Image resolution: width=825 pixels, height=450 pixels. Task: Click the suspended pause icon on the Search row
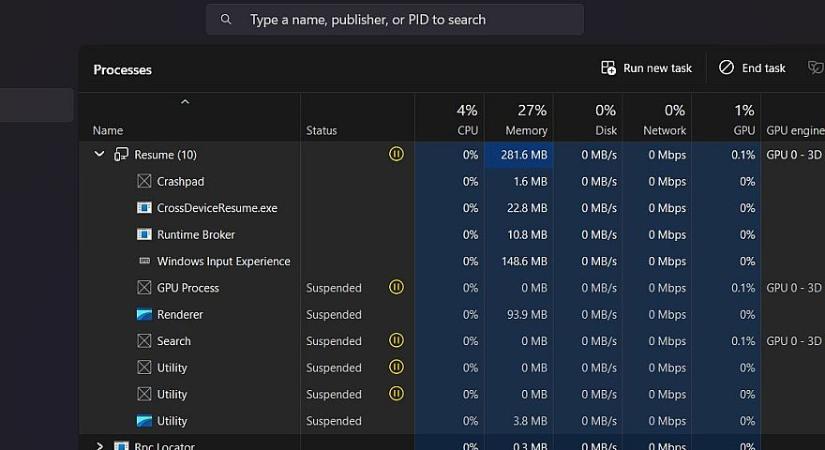(x=396, y=340)
